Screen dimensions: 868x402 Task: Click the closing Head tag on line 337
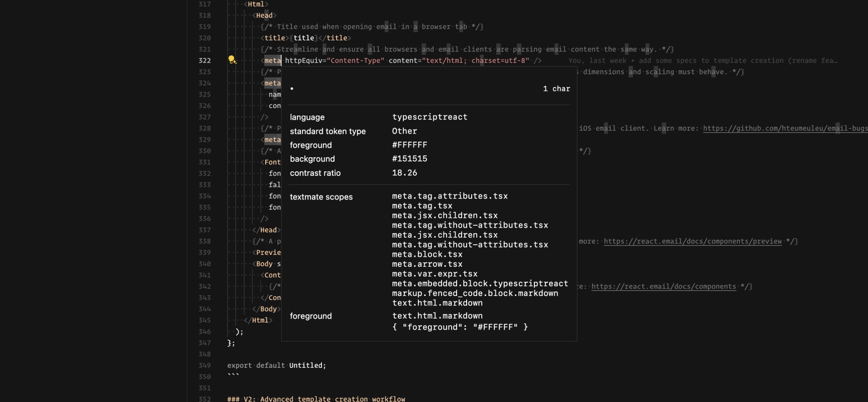point(266,230)
